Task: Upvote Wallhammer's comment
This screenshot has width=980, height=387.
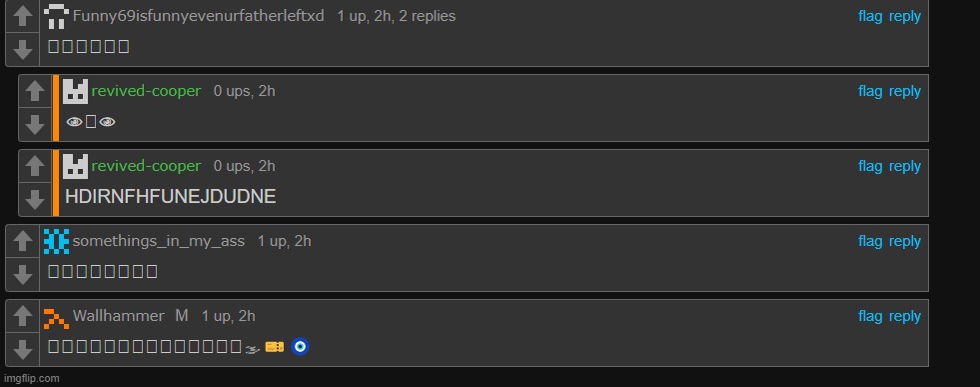Action: 23,316
